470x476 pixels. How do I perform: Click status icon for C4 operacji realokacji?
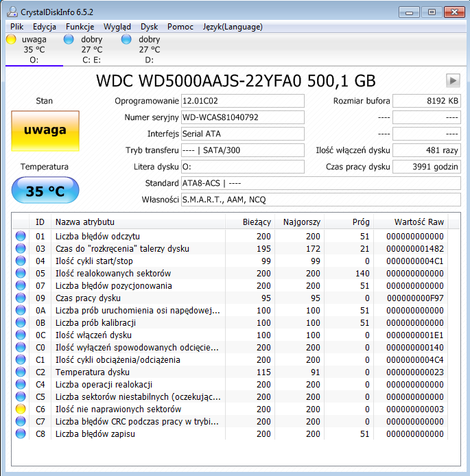21,384
